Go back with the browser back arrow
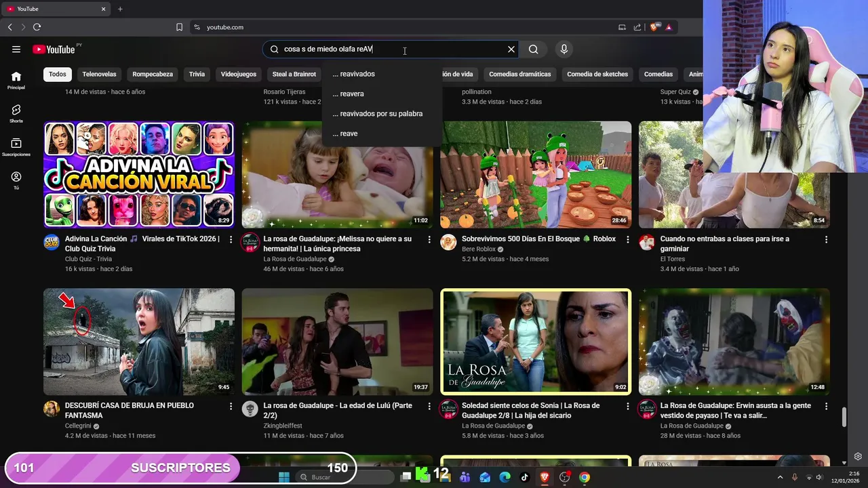The width and height of the screenshot is (868, 488). pyautogui.click(x=9, y=27)
